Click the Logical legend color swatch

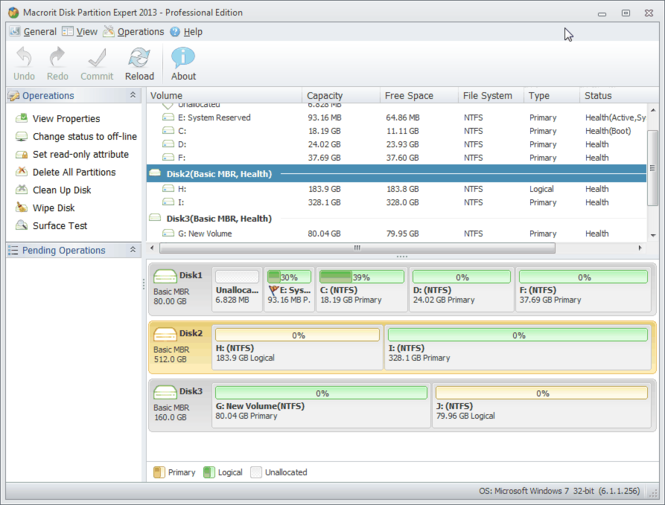coord(209,472)
